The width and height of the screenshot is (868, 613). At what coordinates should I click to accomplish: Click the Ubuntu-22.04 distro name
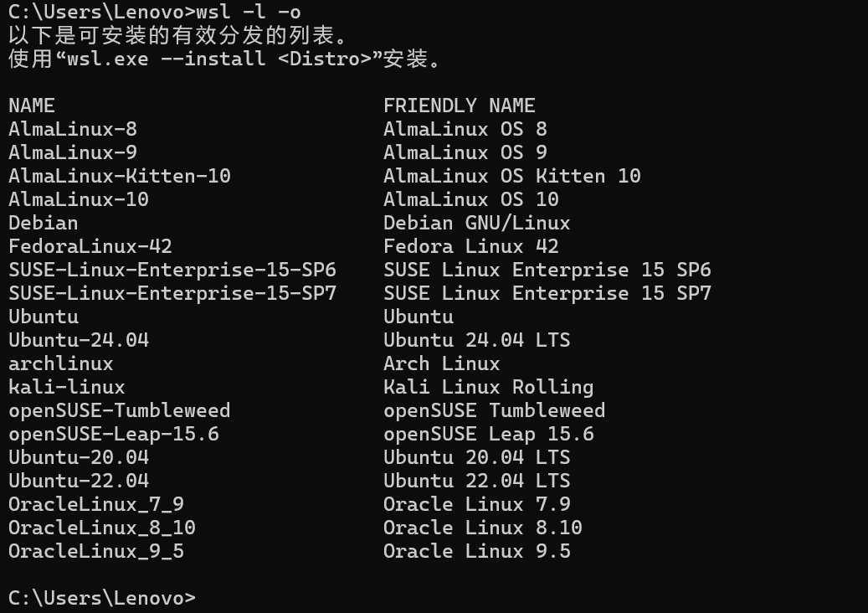tap(79, 481)
